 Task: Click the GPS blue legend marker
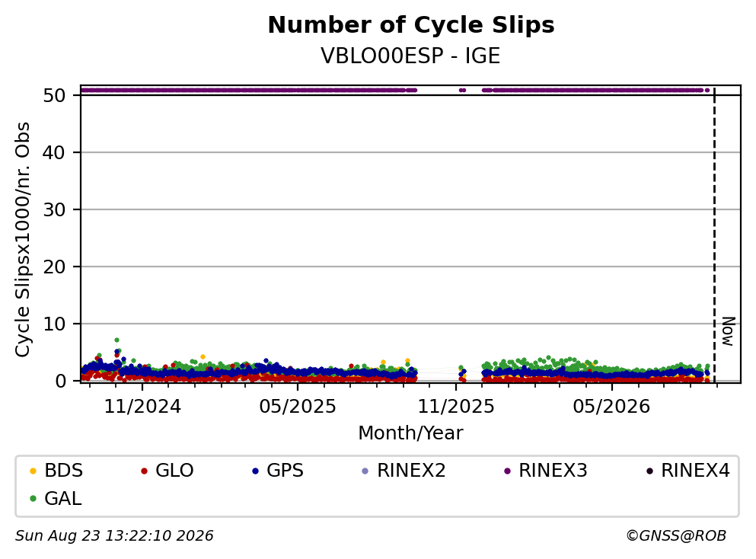[256, 471]
